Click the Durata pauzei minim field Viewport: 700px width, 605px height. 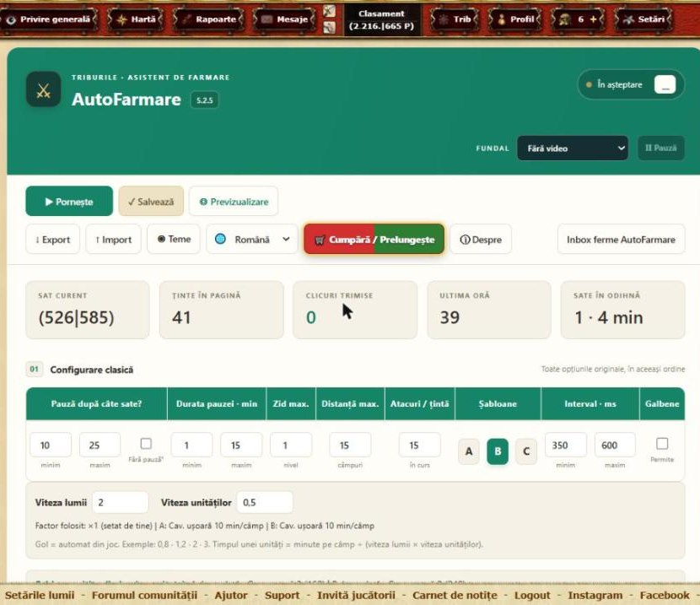tap(192, 445)
